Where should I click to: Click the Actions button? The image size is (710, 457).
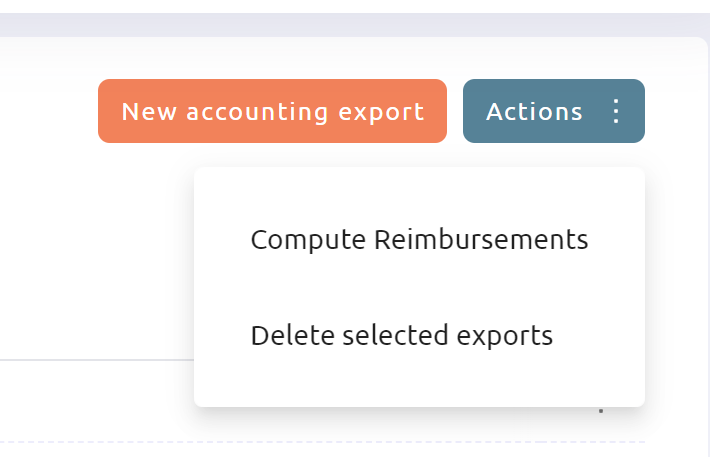pos(554,111)
